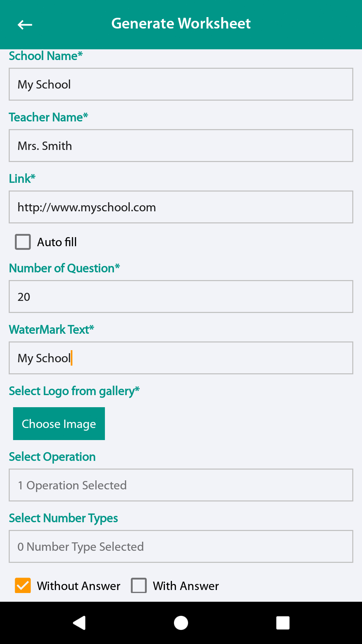Tap the Generate Worksheet title
Viewport: 362px width, 644px height.
tap(181, 23)
